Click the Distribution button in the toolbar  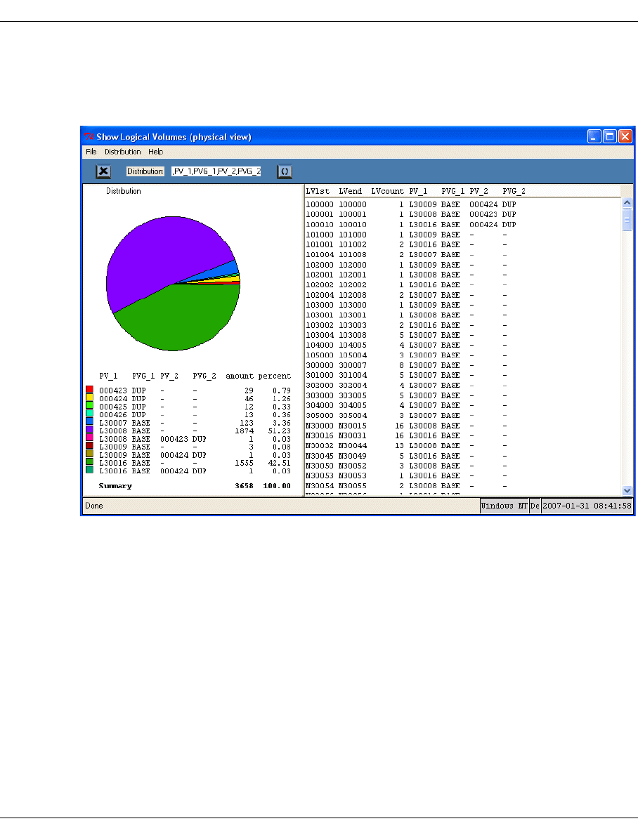(145, 171)
